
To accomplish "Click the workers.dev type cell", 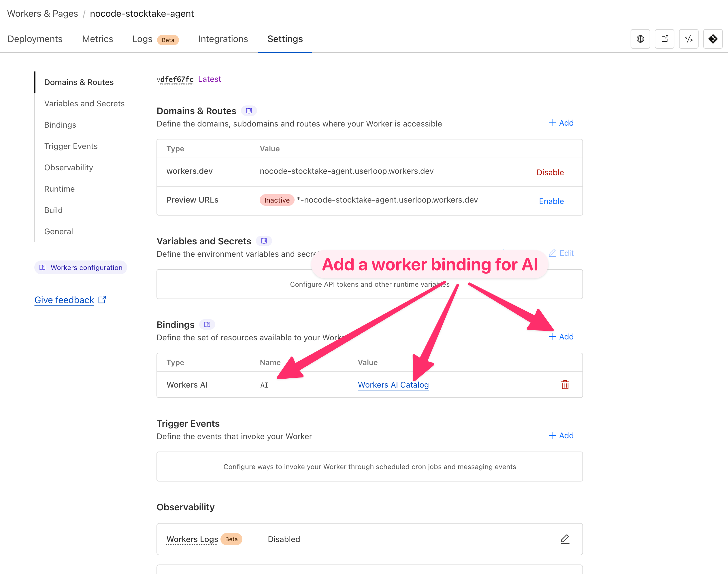I will (x=190, y=171).
